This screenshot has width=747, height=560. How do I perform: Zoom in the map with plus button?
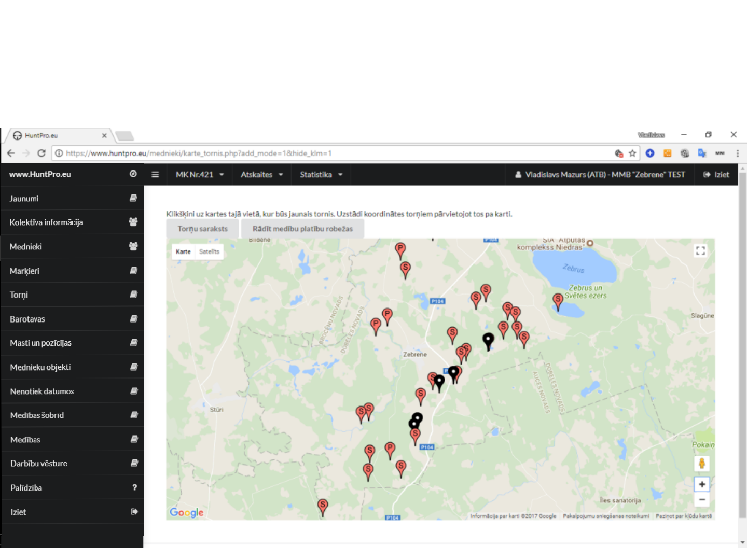pyautogui.click(x=702, y=484)
